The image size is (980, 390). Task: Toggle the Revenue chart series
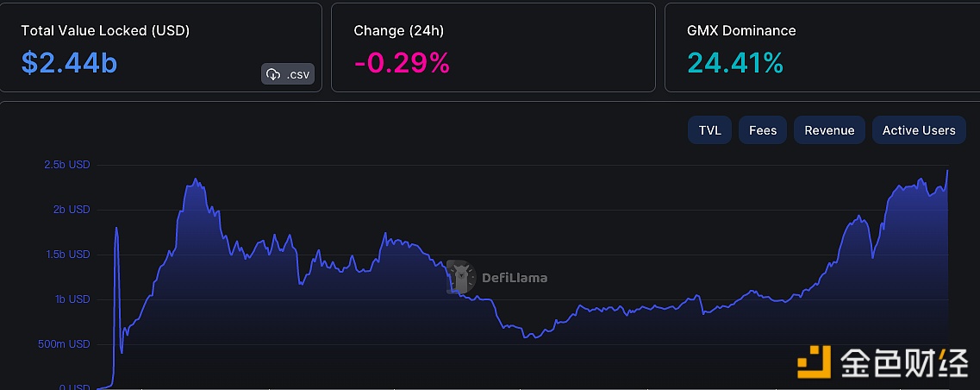coord(829,130)
